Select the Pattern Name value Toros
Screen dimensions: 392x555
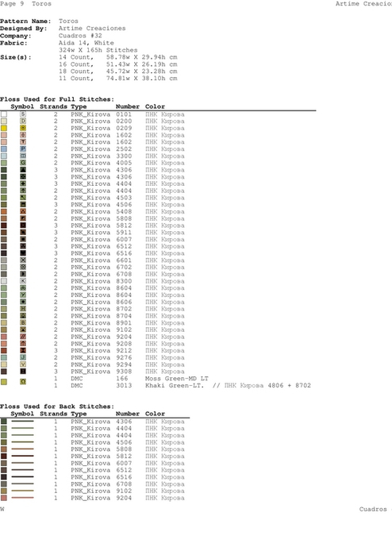click(x=68, y=21)
